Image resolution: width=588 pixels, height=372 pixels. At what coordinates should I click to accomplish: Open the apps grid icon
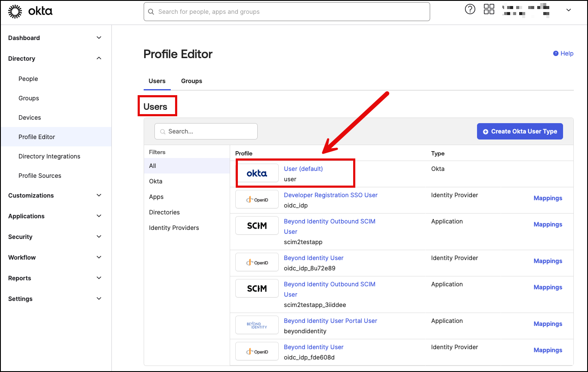tap(489, 9)
